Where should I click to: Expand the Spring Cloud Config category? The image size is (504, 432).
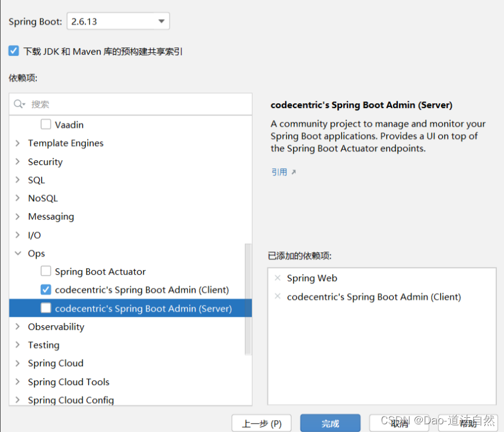point(18,400)
